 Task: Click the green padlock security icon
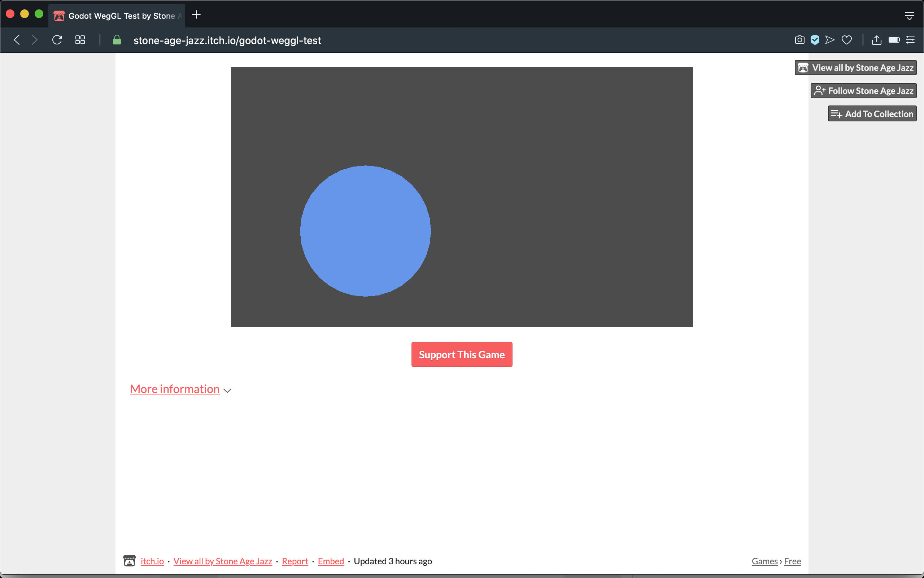pos(117,40)
